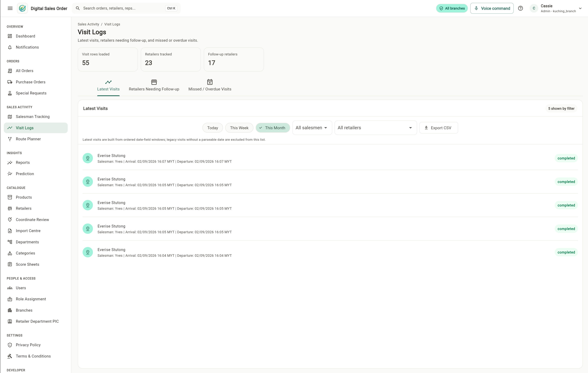Open Coordinate Review
The width and height of the screenshot is (588, 373).
[36, 219]
